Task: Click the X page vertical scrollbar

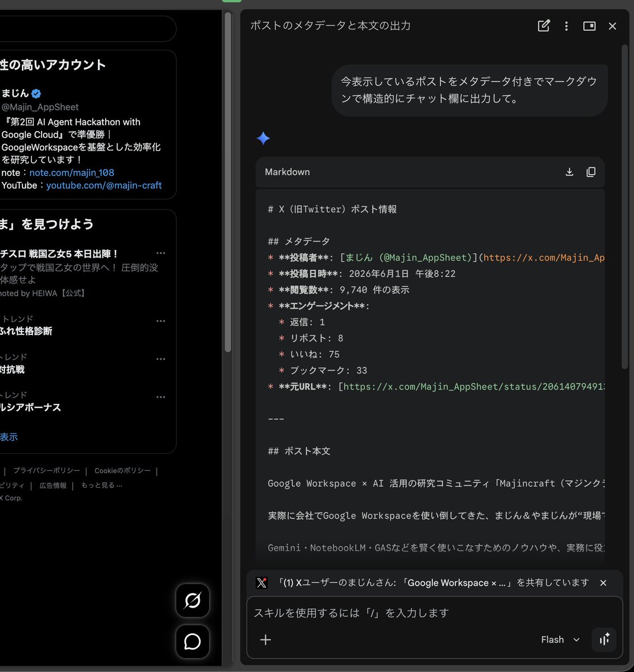Action: coord(228,182)
